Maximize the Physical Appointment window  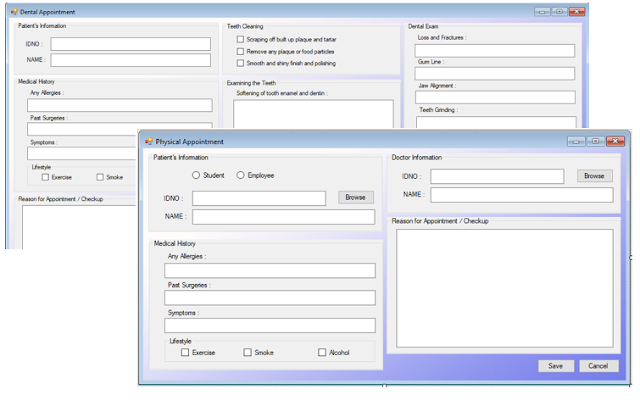(596, 141)
